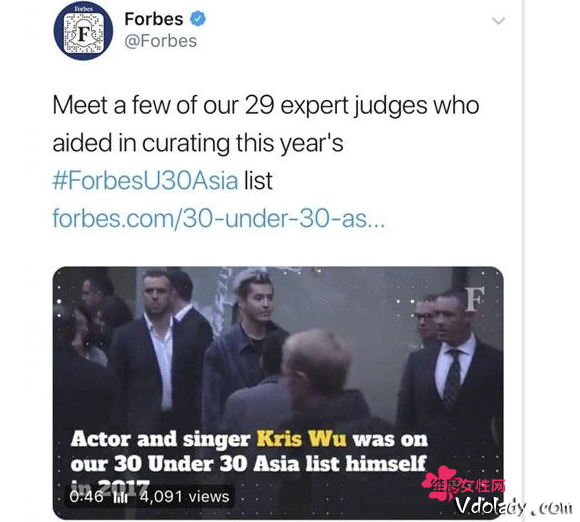Open the Forbes display name
Image resolution: width=580 pixels, height=522 pixels.
click(x=154, y=19)
